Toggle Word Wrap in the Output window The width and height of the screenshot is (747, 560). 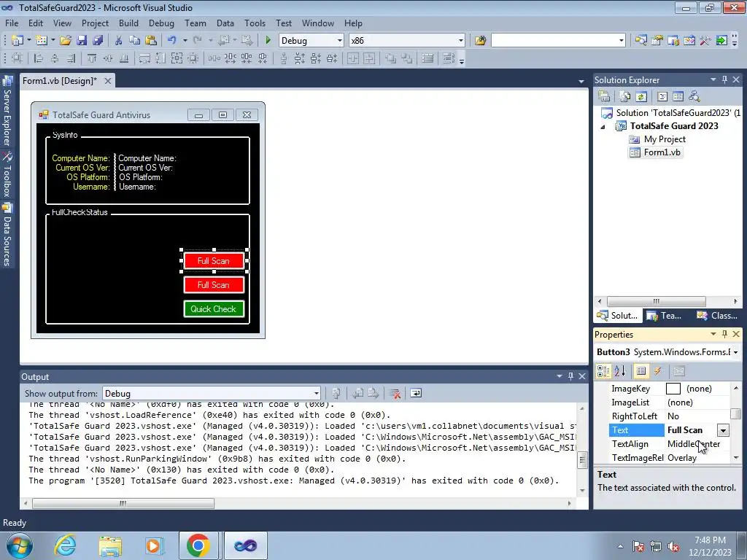pos(416,393)
